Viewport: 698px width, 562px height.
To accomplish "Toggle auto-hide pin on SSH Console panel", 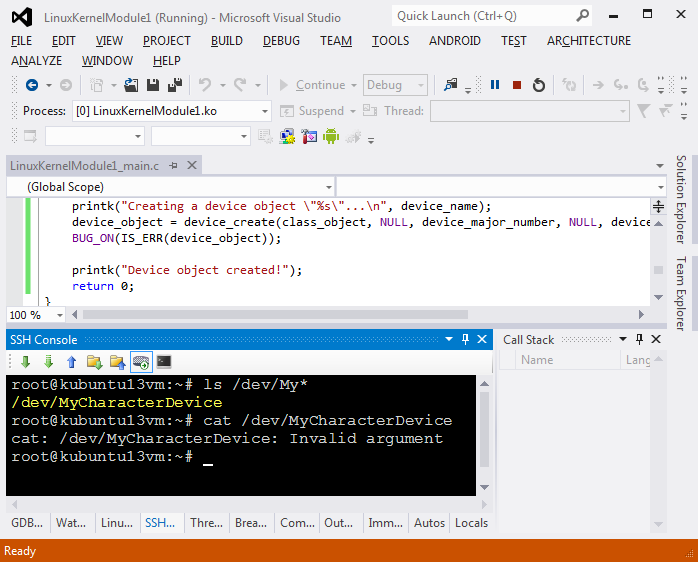I will 466,339.
